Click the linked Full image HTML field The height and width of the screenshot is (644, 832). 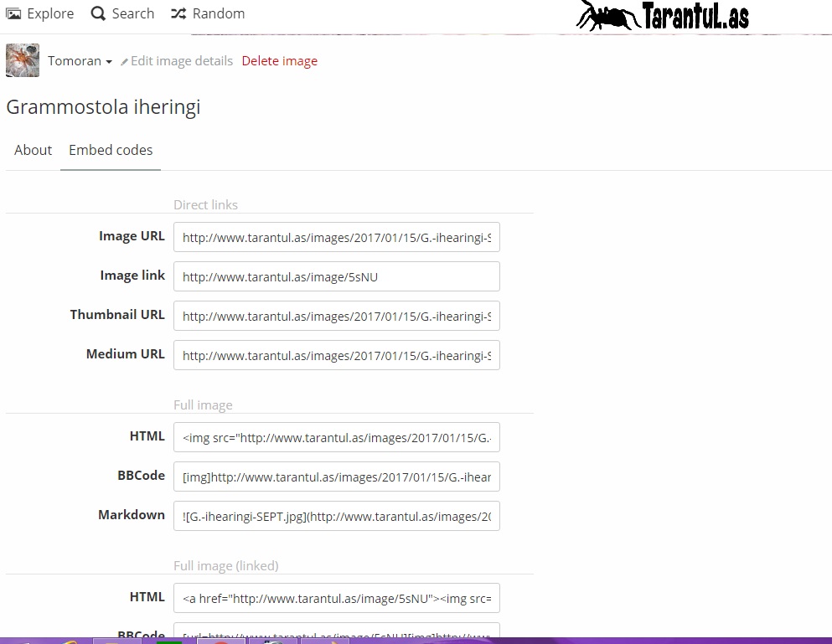tap(336, 598)
